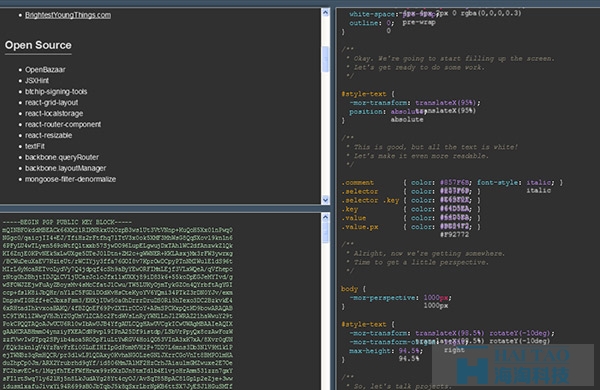The width and height of the screenshot is (600, 390).
Task: Open the OpenBazaar list item
Action: point(45,70)
